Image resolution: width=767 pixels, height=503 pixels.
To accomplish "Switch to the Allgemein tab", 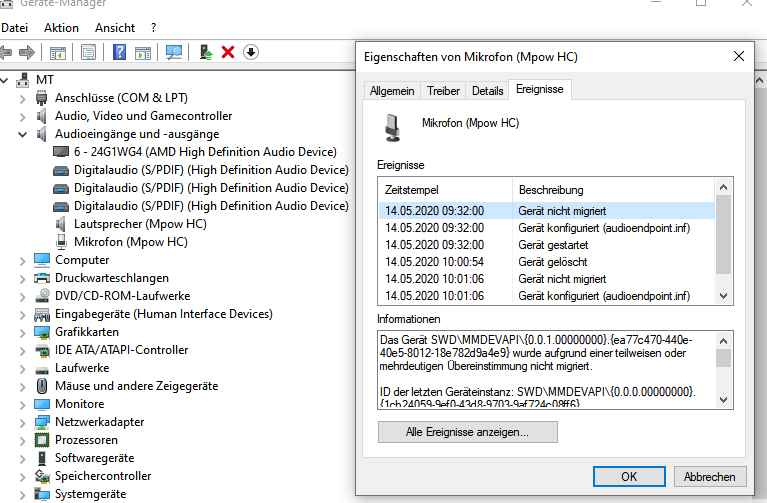I will pyautogui.click(x=392, y=91).
